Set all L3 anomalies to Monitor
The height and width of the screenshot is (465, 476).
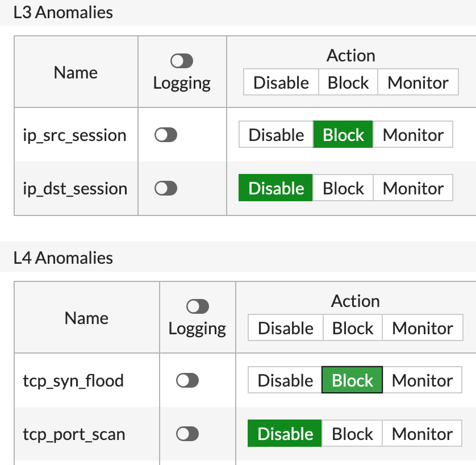418,83
